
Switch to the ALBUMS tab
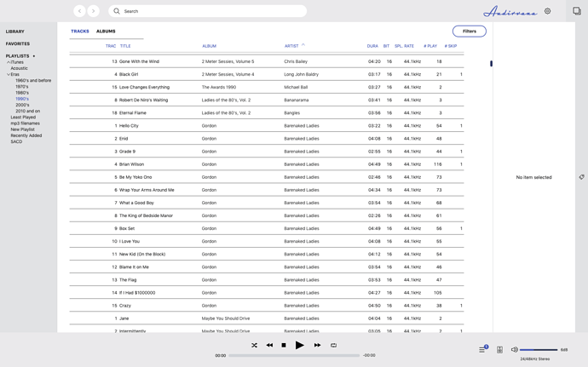pos(106,32)
